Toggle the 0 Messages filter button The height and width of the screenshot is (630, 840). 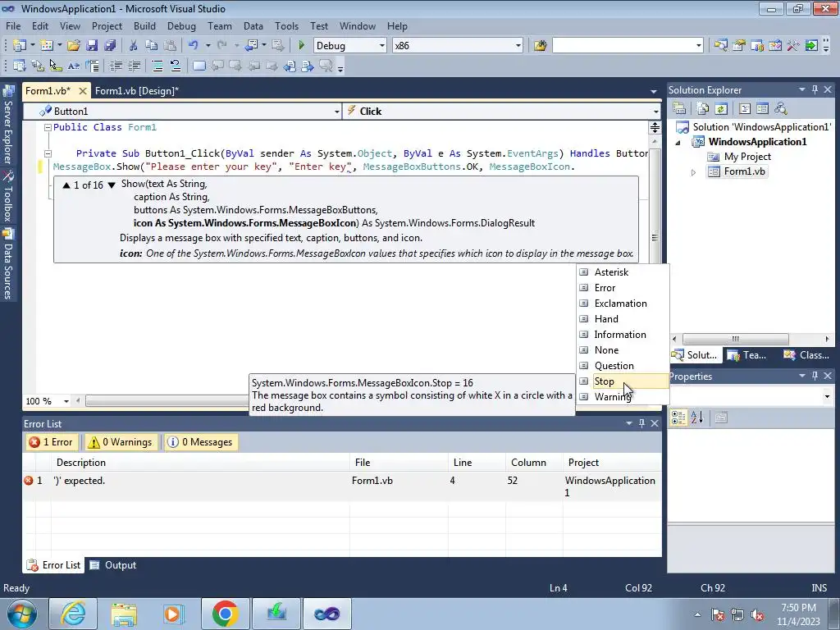(x=200, y=442)
